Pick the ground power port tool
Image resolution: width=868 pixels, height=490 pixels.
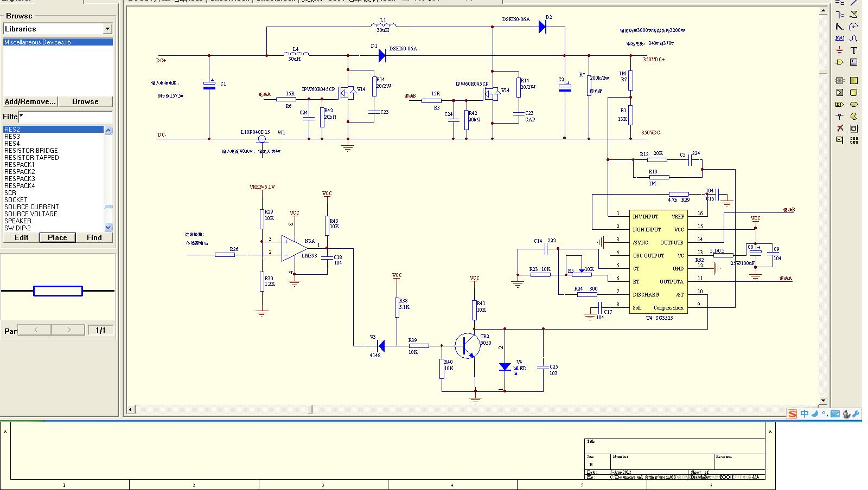click(839, 50)
